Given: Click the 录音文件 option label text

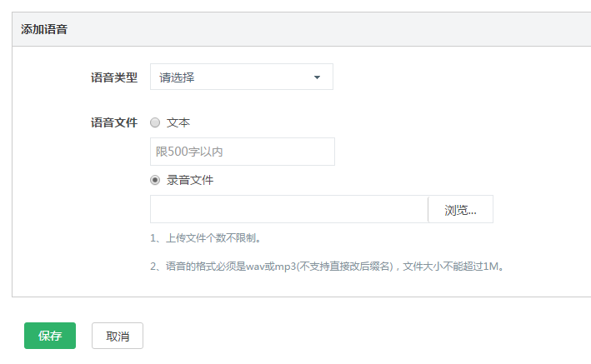Looking at the screenshot, I should tap(190, 180).
